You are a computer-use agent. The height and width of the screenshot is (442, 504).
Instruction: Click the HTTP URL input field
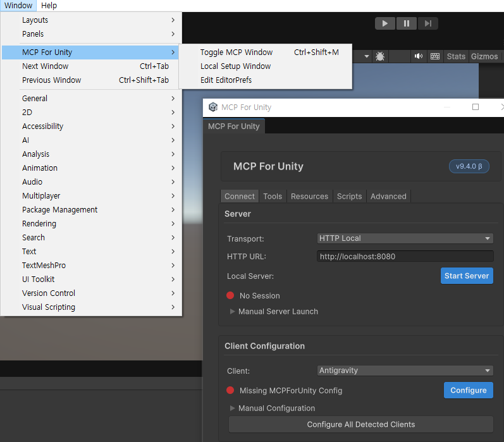[x=405, y=256]
